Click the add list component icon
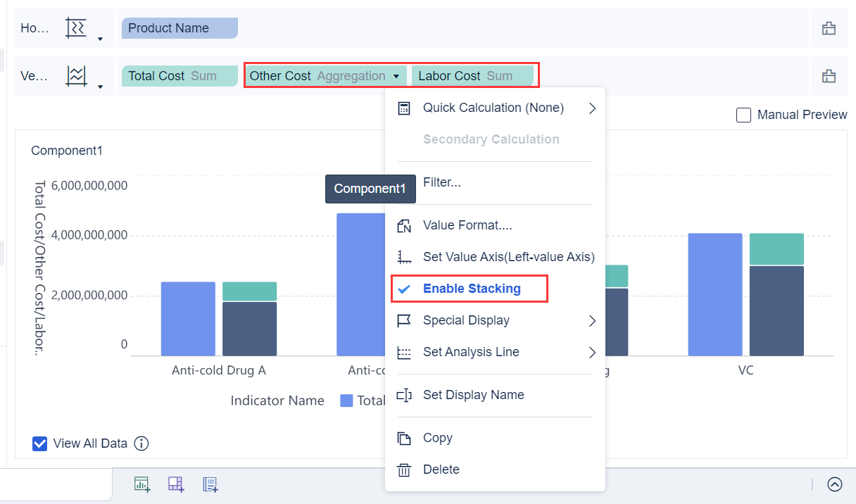 [210, 484]
